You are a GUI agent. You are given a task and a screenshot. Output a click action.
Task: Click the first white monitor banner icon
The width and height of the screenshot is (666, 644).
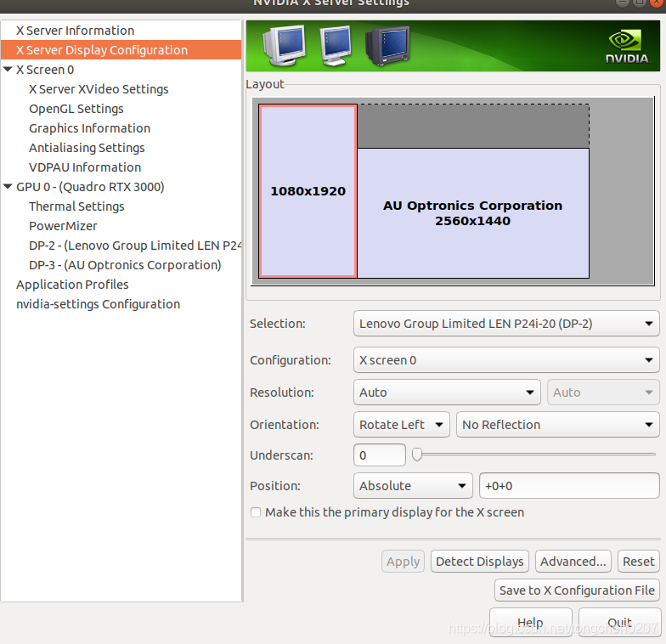click(x=284, y=45)
